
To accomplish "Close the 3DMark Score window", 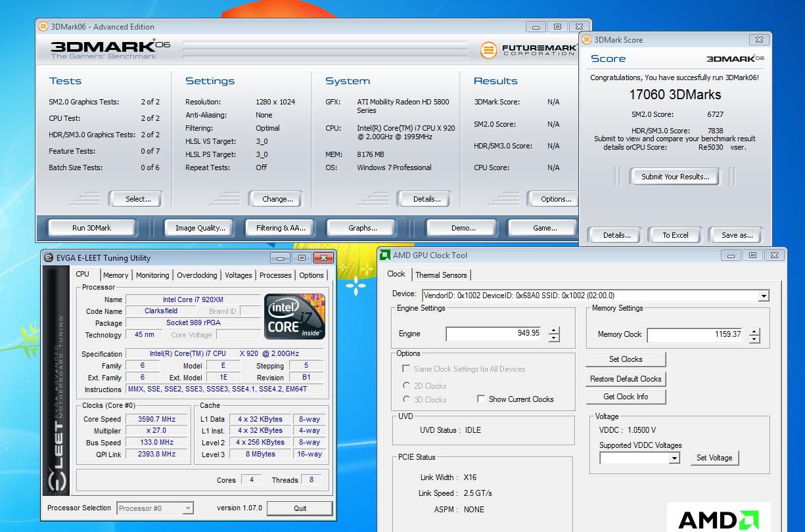I will 758,40.
